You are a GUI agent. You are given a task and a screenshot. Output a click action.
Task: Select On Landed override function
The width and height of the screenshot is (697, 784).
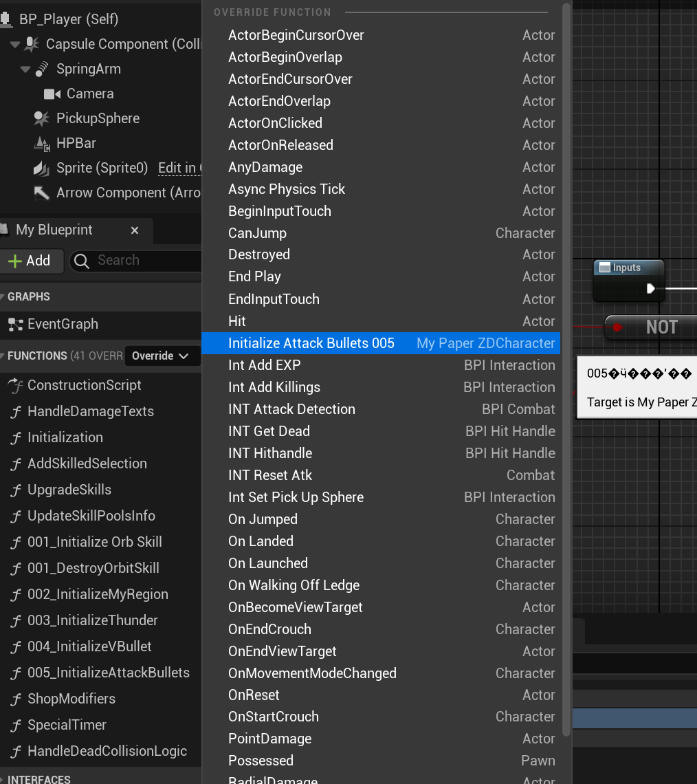pyautogui.click(x=381, y=541)
